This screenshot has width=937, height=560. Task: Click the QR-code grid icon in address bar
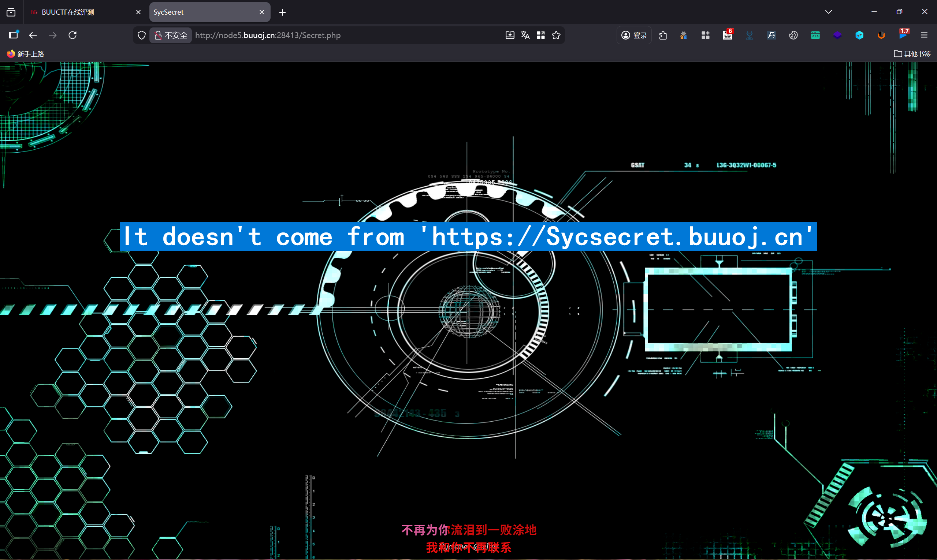[x=540, y=35]
